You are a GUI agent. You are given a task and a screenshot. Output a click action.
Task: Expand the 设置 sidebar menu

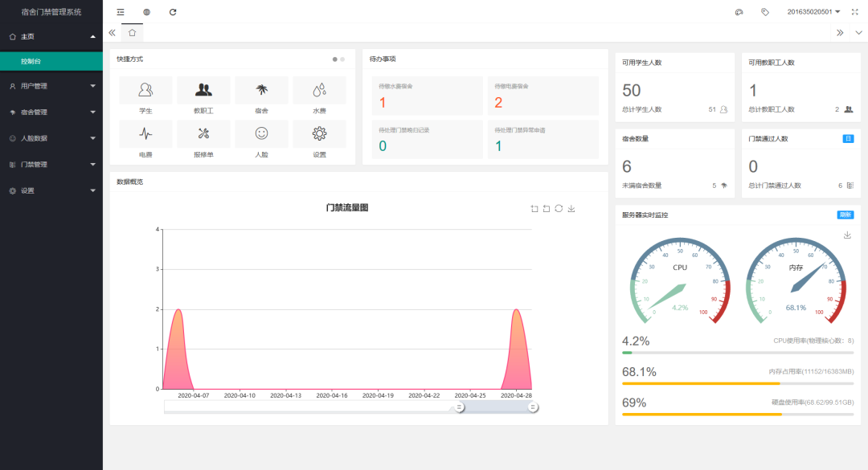(51, 190)
